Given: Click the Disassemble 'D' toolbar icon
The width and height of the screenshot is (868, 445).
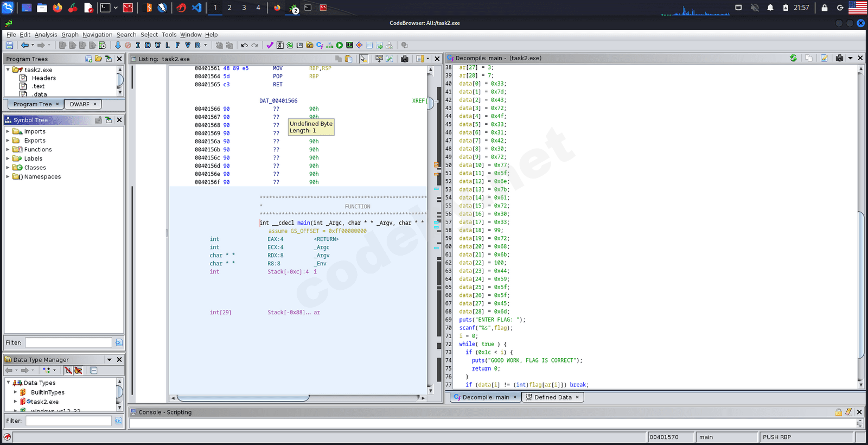Looking at the screenshot, I should tap(148, 46).
